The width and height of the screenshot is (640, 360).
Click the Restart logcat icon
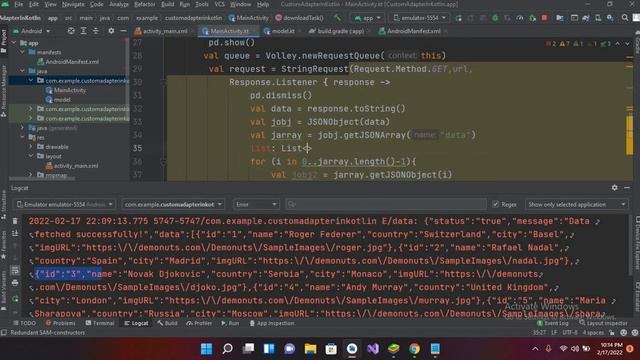[x=15, y=299]
